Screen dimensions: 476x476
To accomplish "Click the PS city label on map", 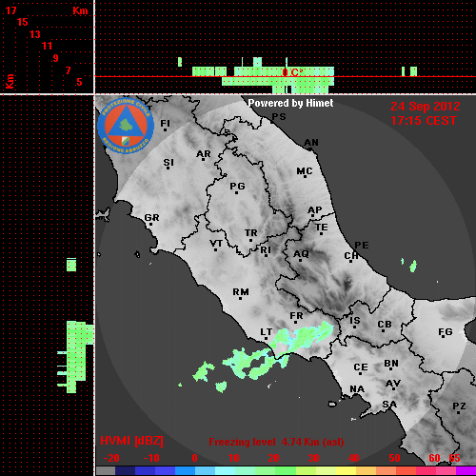I will click(x=279, y=116).
